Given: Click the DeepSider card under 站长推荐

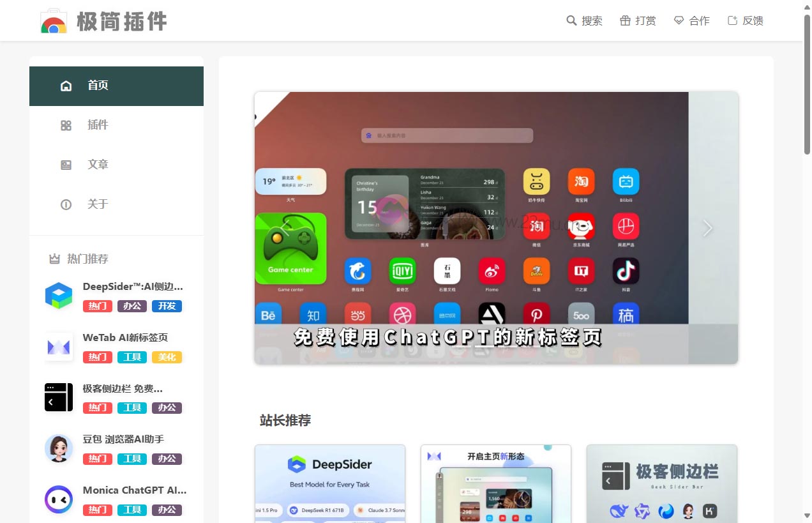Looking at the screenshot, I should 330,484.
